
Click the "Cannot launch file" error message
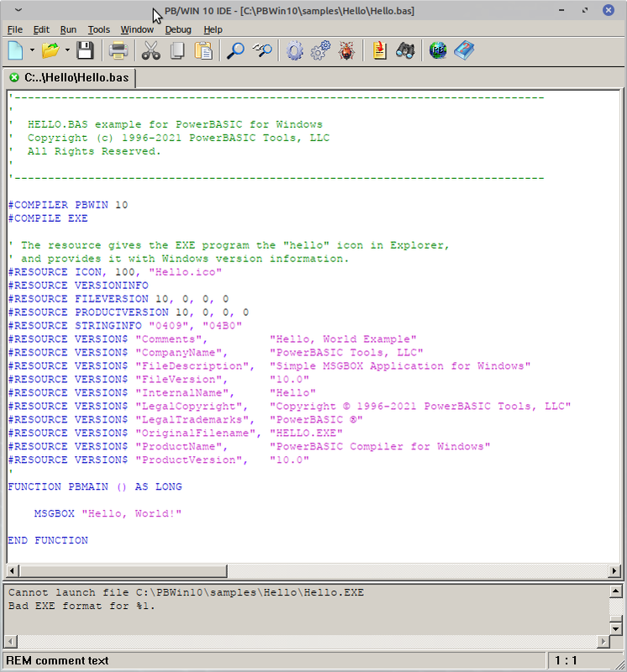click(x=186, y=592)
